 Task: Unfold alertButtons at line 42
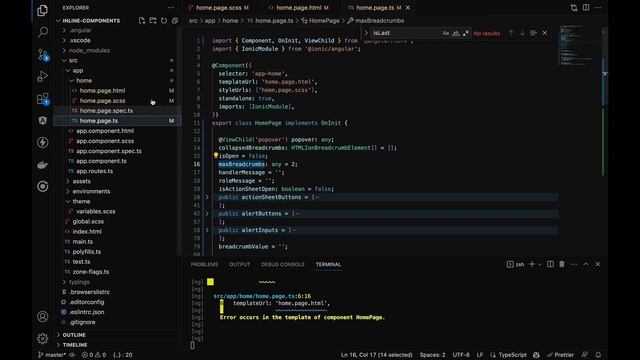[x=207, y=213]
